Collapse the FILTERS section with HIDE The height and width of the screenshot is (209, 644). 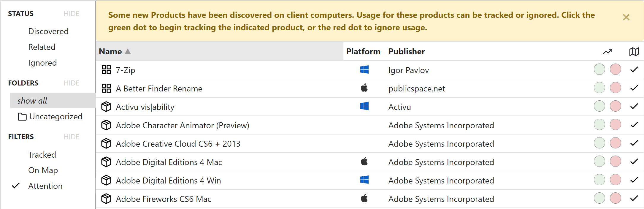(72, 137)
